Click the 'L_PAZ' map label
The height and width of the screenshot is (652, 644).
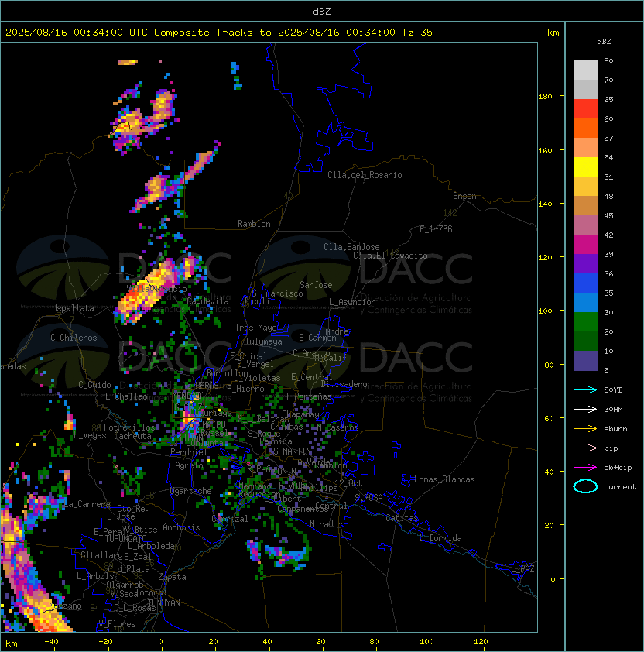point(522,569)
